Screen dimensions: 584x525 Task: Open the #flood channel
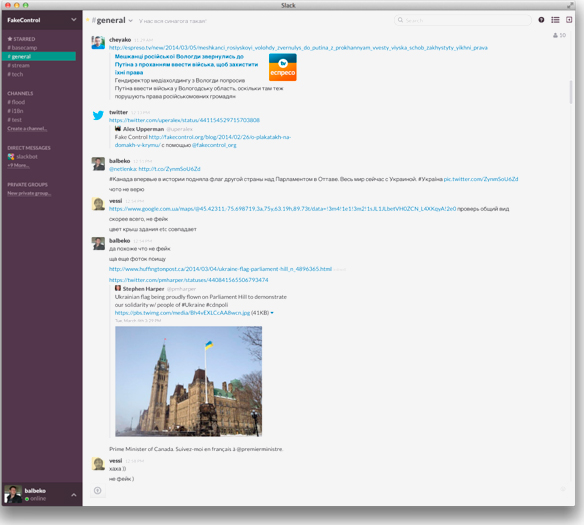[16, 102]
